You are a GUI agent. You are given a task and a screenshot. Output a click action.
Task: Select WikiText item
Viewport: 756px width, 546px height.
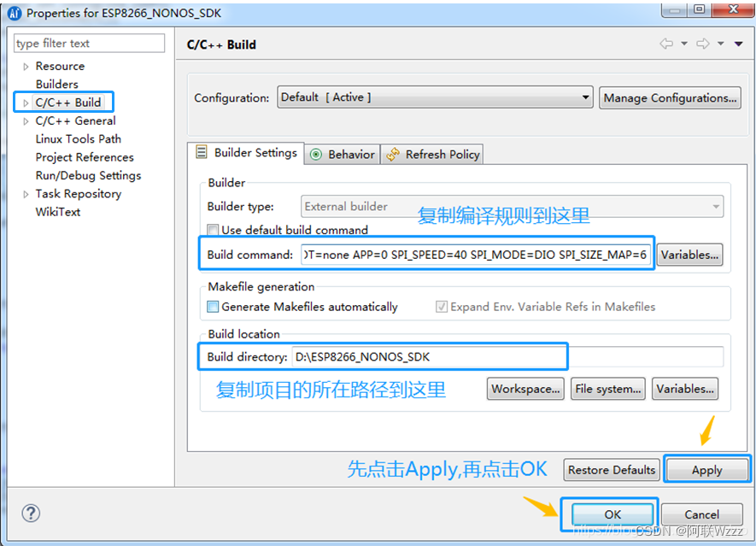pyautogui.click(x=58, y=212)
